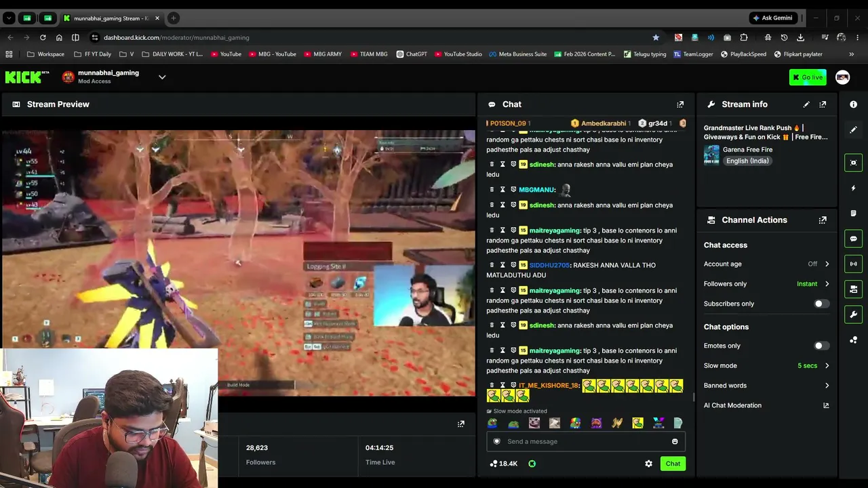Toggle the wrench stream info icon in sidebar
The width and height of the screenshot is (868, 488).
point(853,314)
